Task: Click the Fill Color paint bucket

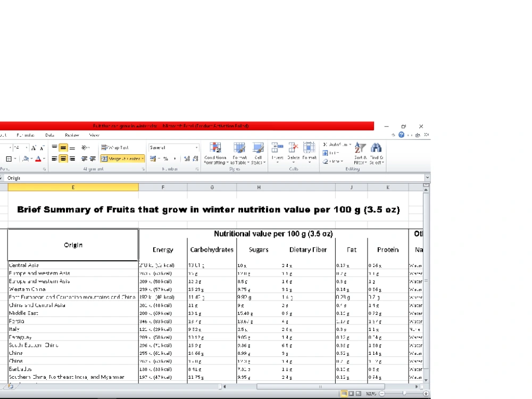Action: point(26,159)
